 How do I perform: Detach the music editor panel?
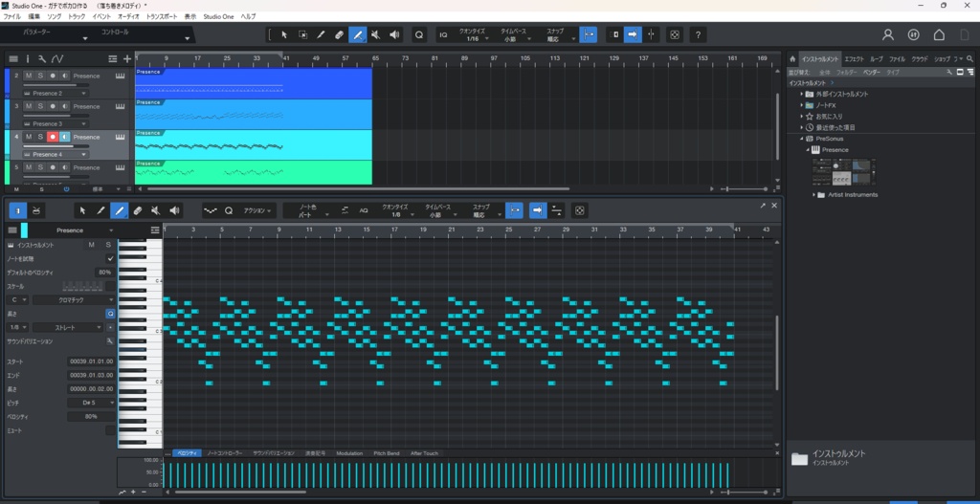pos(763,206)
